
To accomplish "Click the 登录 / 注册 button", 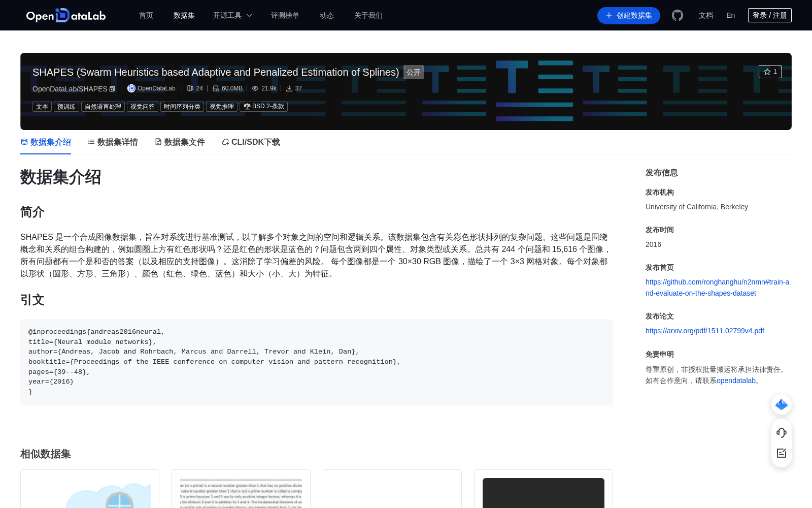I will pos(770,15).
